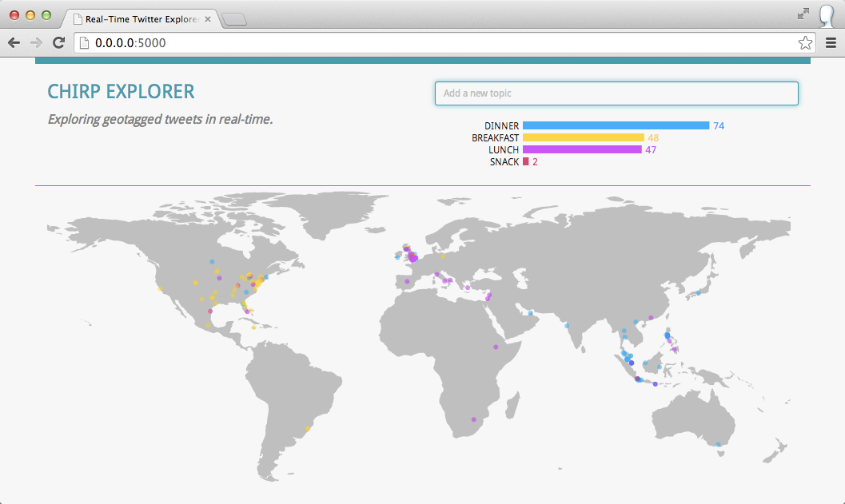
Task: Reload the page with the refresh icon
Action: point(58,42)
